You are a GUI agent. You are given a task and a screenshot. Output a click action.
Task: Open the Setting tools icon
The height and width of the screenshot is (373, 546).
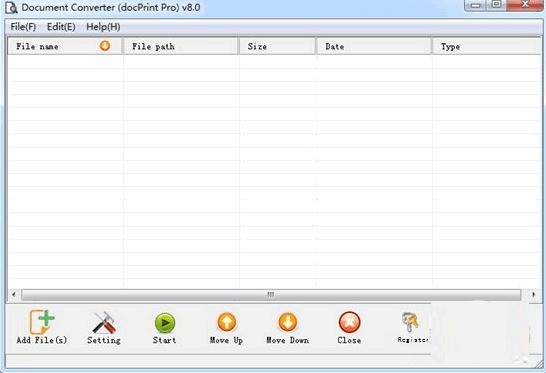click(104, 323)
